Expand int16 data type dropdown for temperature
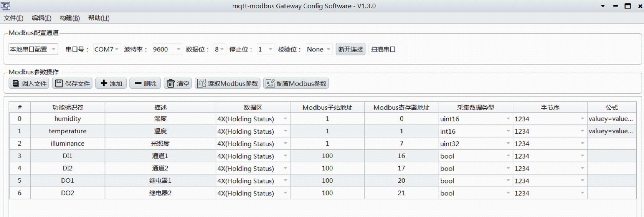644x217 pixels. 508,131
